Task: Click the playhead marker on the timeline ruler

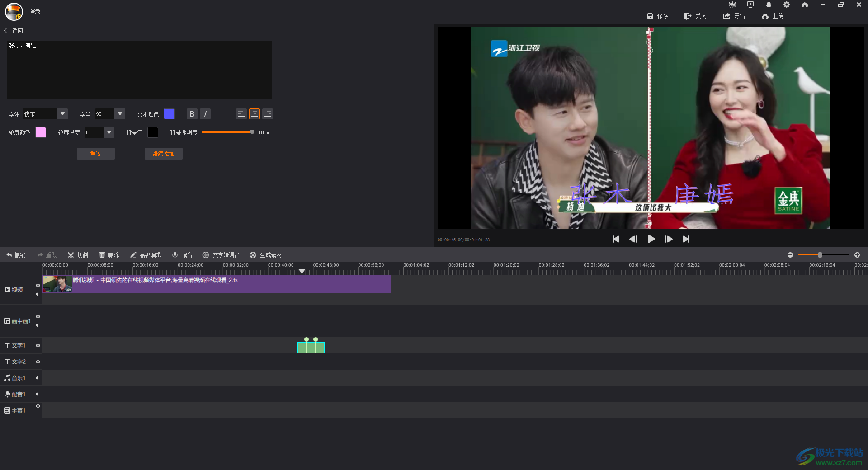Action: point(302,271)
